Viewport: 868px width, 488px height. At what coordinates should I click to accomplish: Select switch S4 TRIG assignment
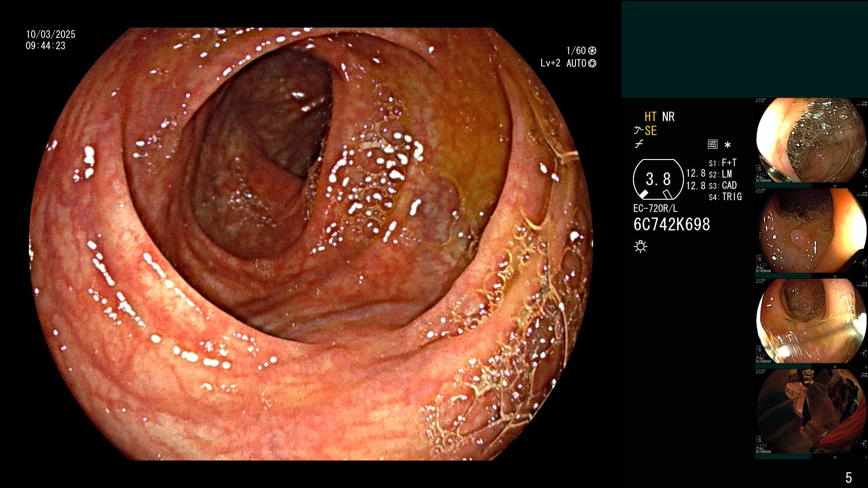click(x=725, y=197)
